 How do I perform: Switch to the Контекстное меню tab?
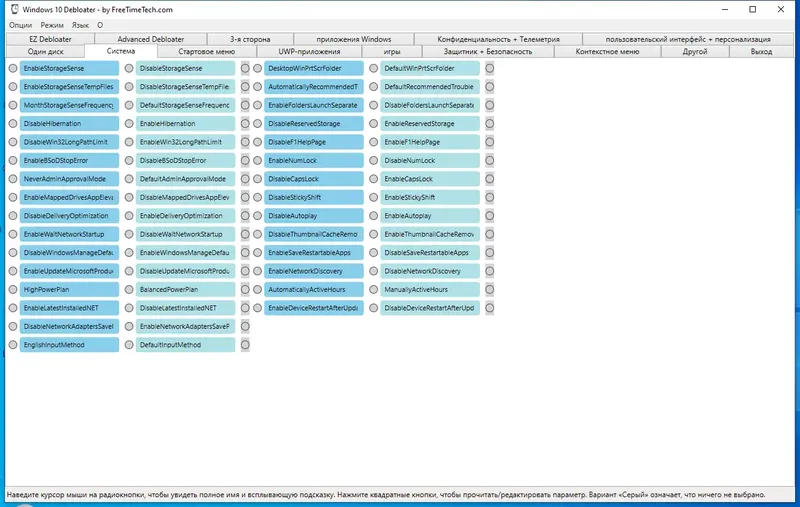pos(607,52)
